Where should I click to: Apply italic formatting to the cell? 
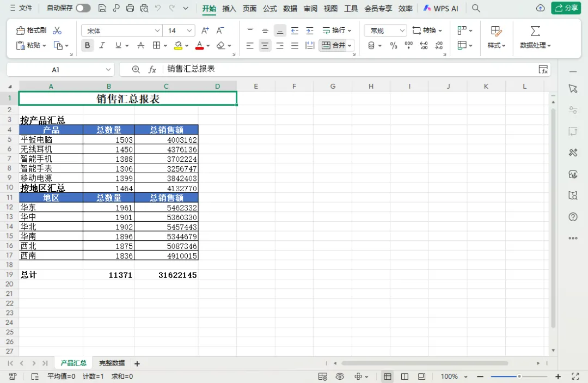(x=102, y=46)
